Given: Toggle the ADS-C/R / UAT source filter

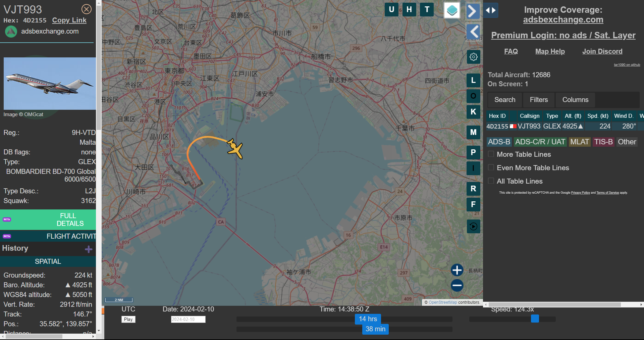Looking at the screenshot, I should tap(540, 142).
